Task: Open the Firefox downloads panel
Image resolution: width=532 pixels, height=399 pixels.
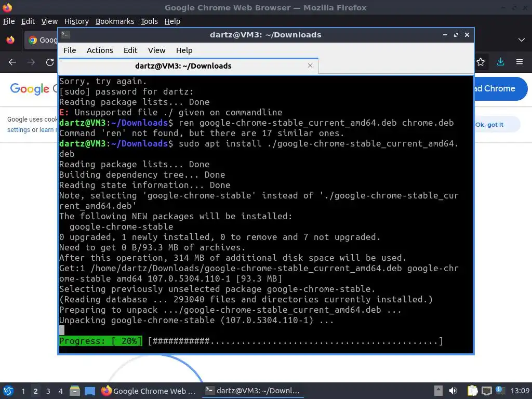Action: pos(500,62)
